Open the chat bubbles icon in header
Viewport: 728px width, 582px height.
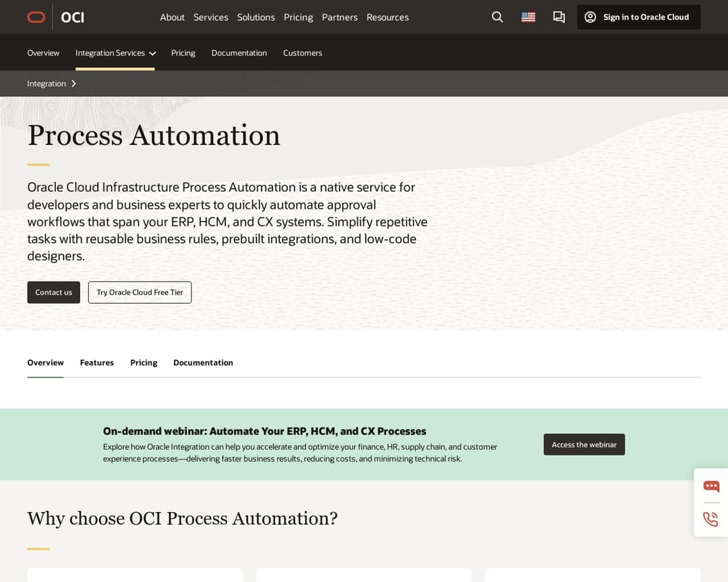pos(559,17)
